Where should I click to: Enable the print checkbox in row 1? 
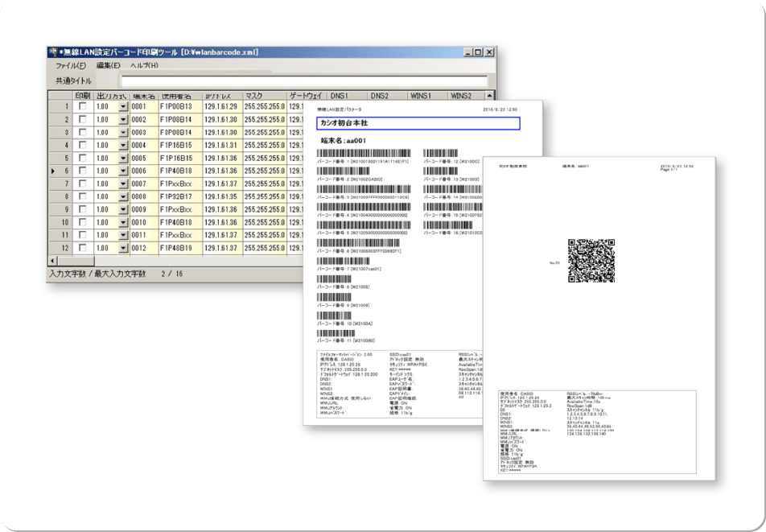[x=83, y=107]
